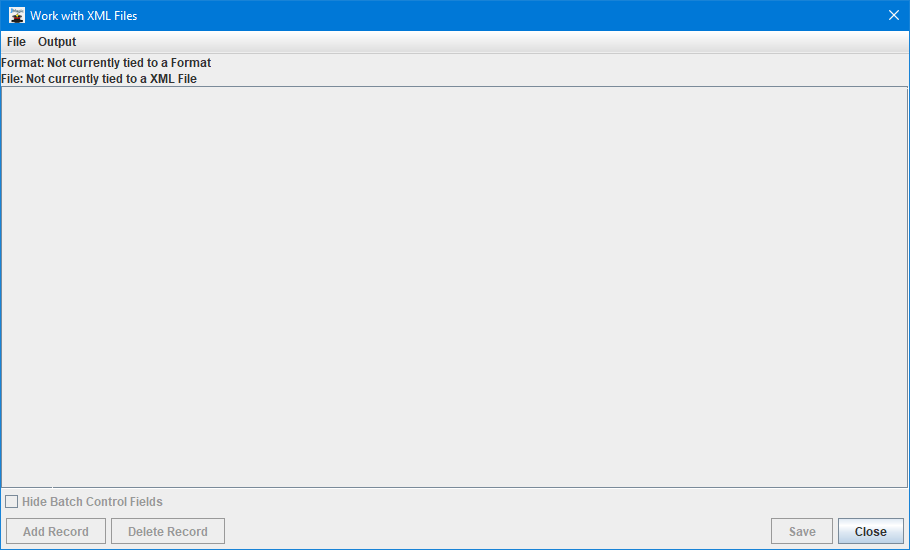910x550 pixels.
Task: Toggle Hide Batch Control Fields checkbox
Action: tap(12, 501)
